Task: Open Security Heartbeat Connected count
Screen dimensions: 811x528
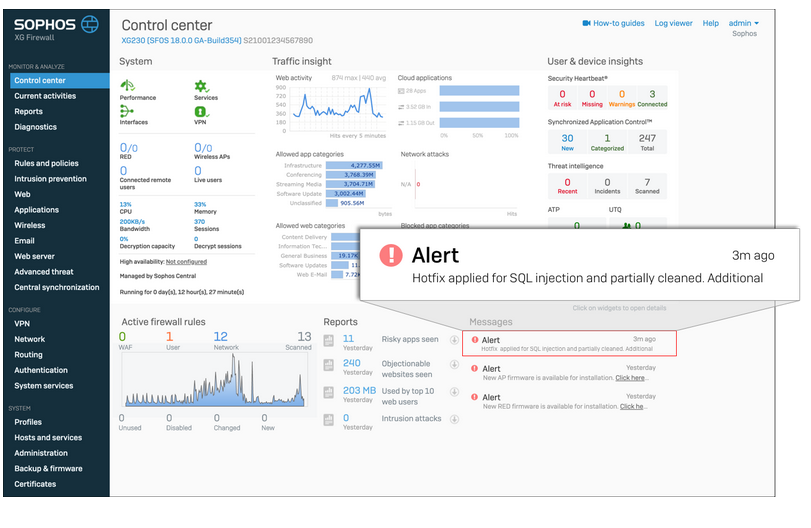Action: coord(652,97)
